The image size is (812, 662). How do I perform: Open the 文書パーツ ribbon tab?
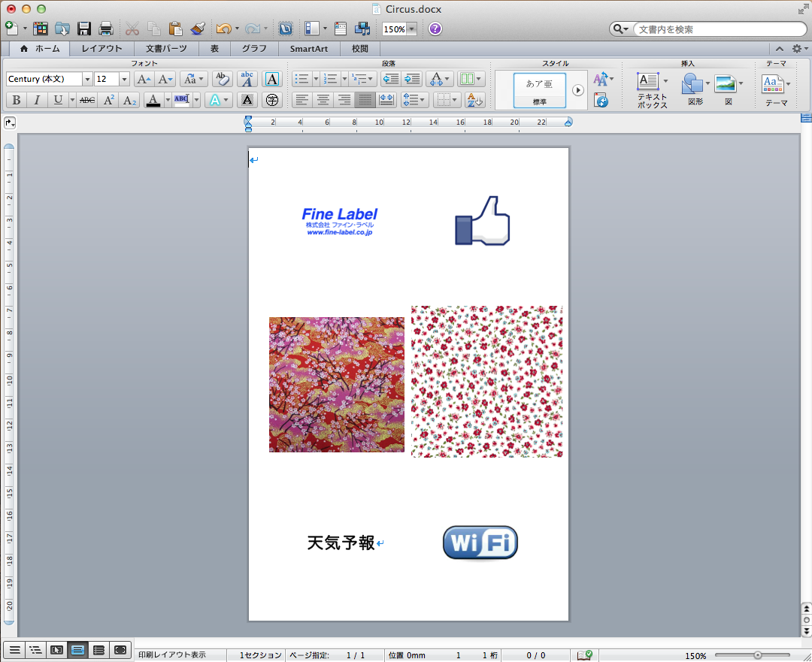coord(165,49)
